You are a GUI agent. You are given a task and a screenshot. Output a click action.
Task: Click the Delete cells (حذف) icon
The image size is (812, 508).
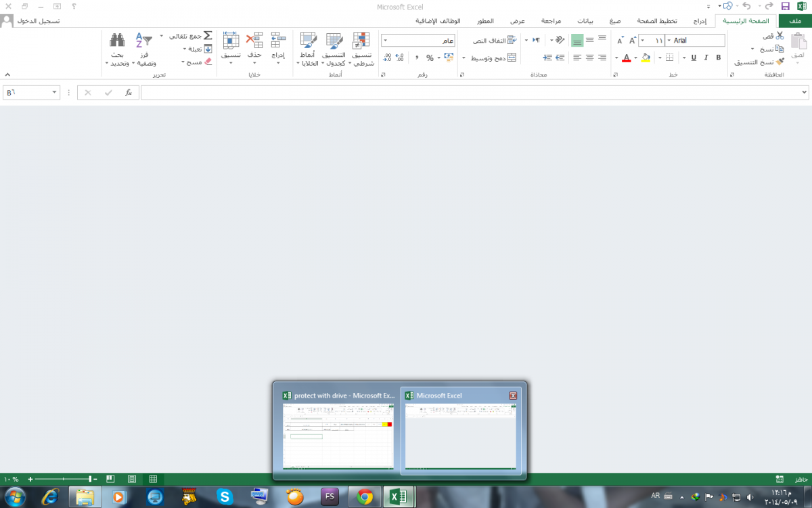[x=254, y=40]
